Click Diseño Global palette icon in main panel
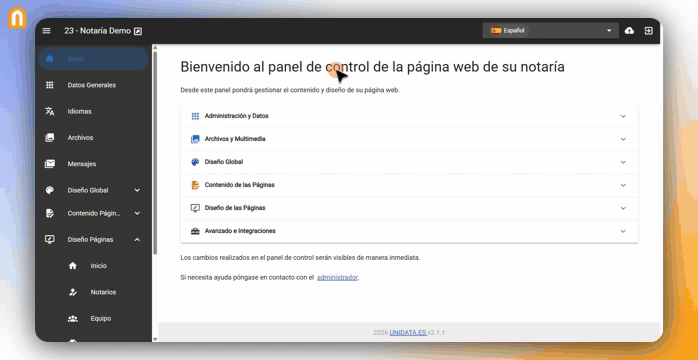The width and height of the screenshot is (698, 360). (x=195, y=162)
